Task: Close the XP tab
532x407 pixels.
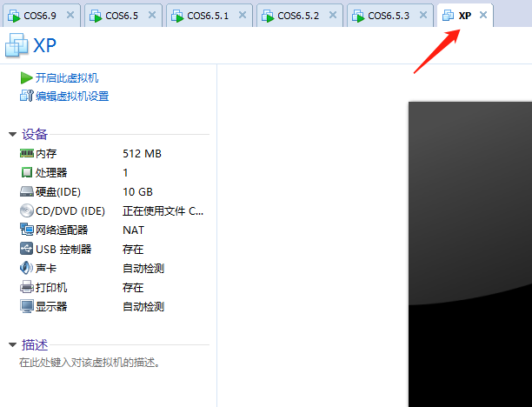Action: 483,15
